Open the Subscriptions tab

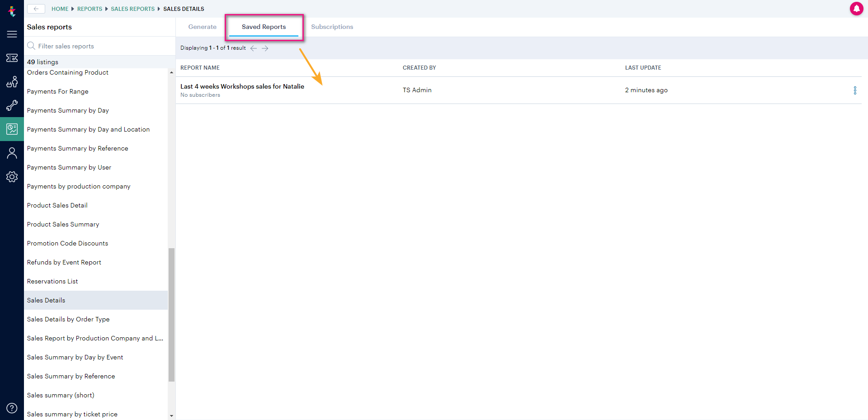pos(332,27)
